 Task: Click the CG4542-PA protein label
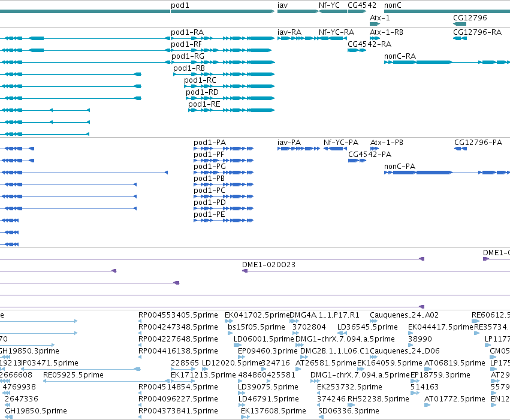click(x=370, y=155)
